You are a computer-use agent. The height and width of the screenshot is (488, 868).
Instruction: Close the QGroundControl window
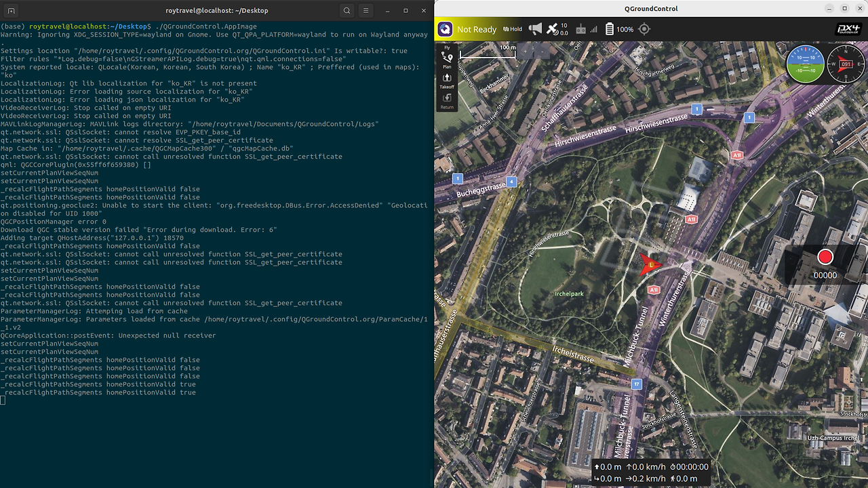[859, 8]
